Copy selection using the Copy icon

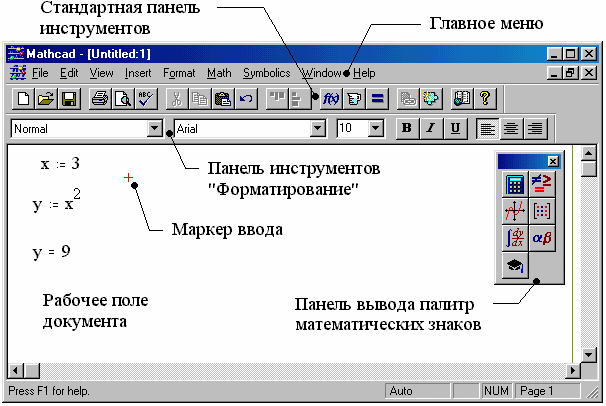199,99
